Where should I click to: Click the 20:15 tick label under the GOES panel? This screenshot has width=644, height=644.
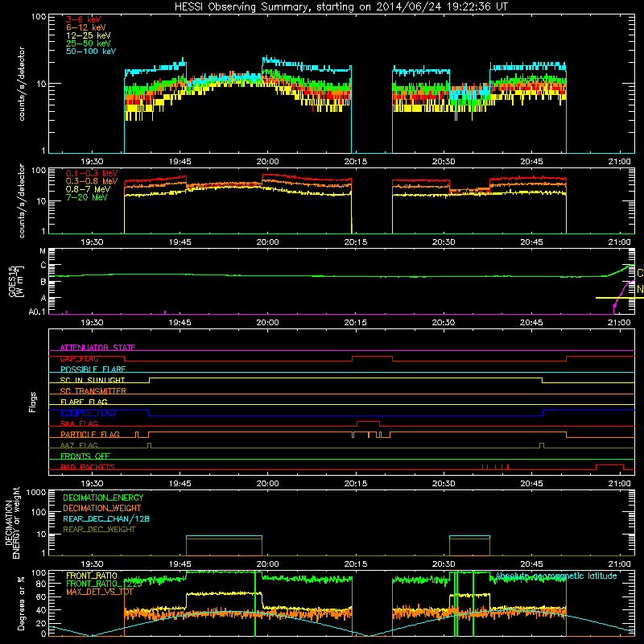point(356,323)
